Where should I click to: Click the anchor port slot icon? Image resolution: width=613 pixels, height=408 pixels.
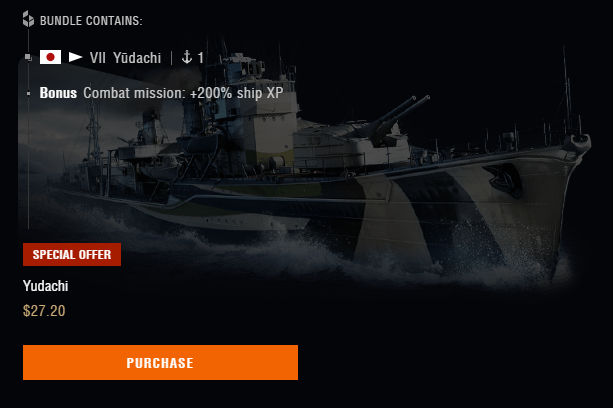tap(187, 57)
